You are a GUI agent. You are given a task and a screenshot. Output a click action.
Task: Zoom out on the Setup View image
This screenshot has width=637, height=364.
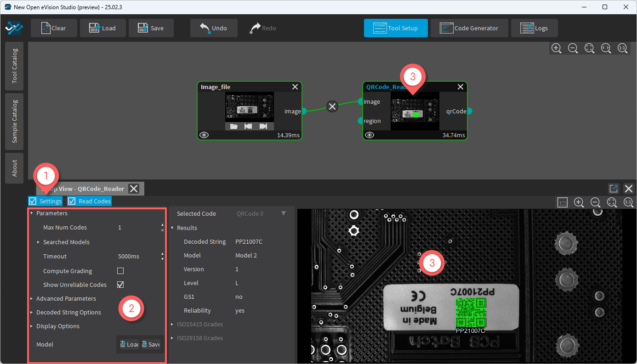tap(596, 202)
